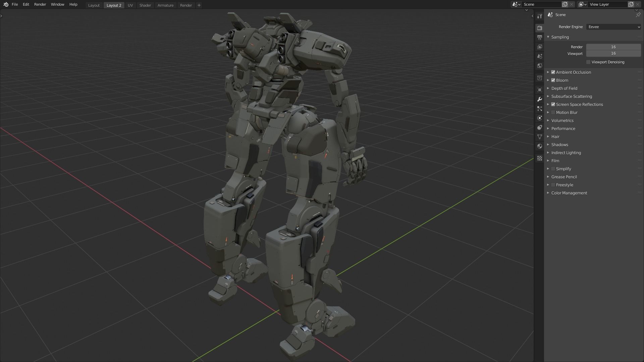
Task: Expand the Volumetrics panel
Action: tap(548, 120)
